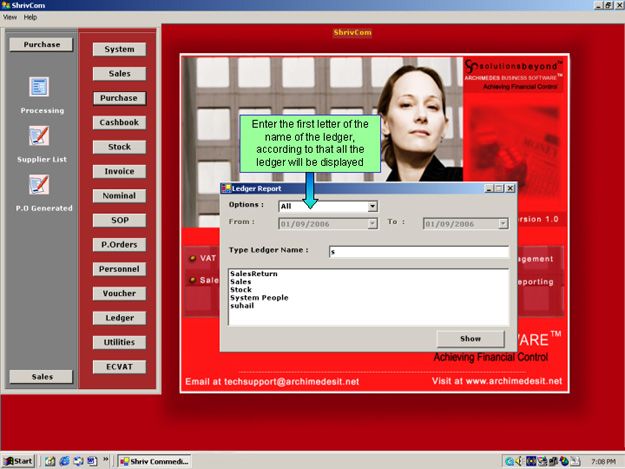Open the Ledger module

tap(119, 318)
